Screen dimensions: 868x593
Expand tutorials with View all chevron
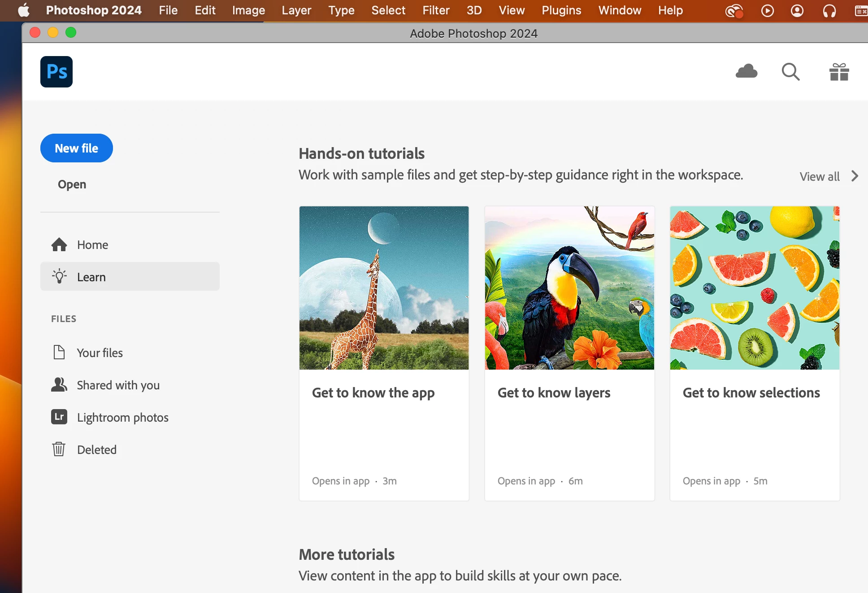click(x=855, y=176)
